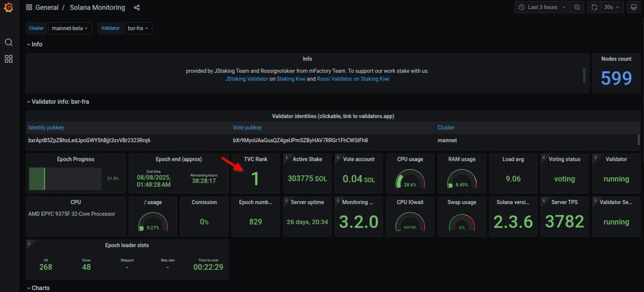Click the info icon on Validator panel
Viewport: 644px width, 292px height.
click(596, 158)
